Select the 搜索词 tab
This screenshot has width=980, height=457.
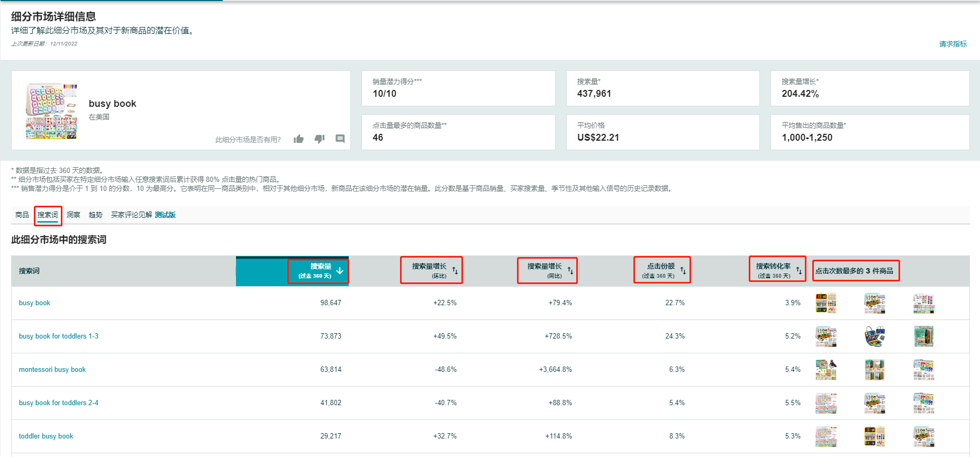(48, 215)
